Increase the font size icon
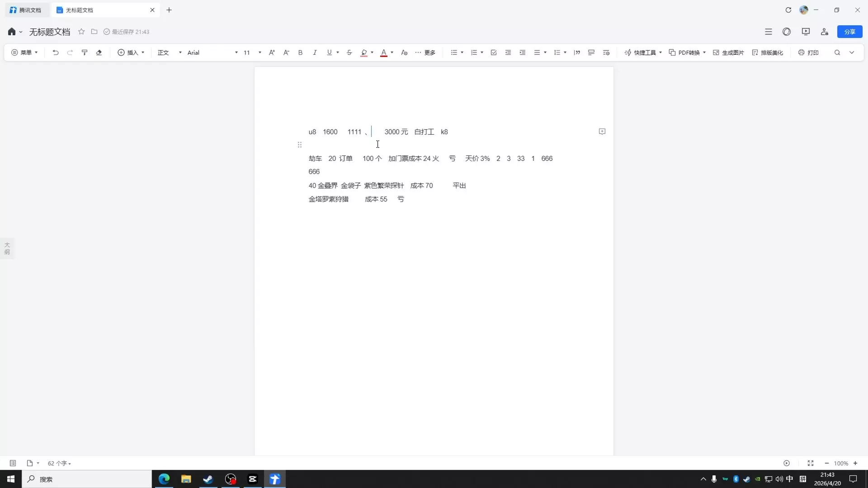The height and width of the screenshot is (488, 868). pos(272,52)
